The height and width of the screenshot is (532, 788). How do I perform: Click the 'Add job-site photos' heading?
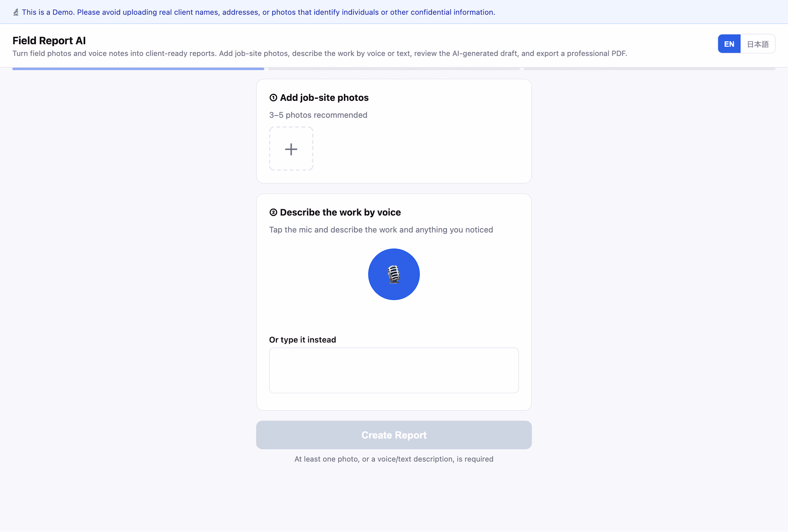pyautogui.click(x=324, y=97)
